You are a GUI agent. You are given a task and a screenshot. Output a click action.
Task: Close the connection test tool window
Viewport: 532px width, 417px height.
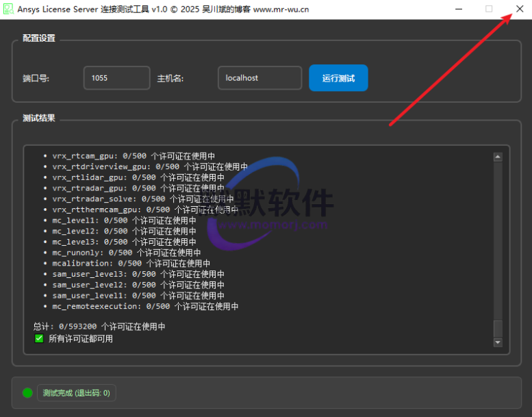520,9
